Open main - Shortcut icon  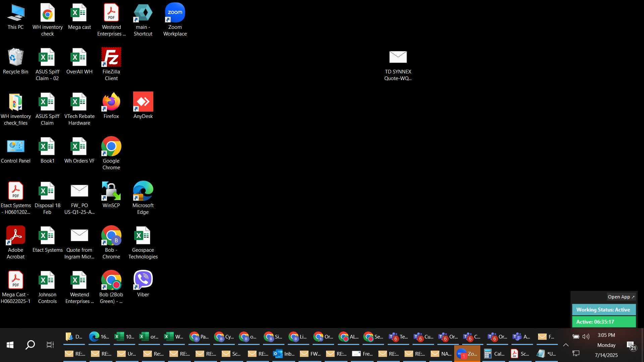143,19
